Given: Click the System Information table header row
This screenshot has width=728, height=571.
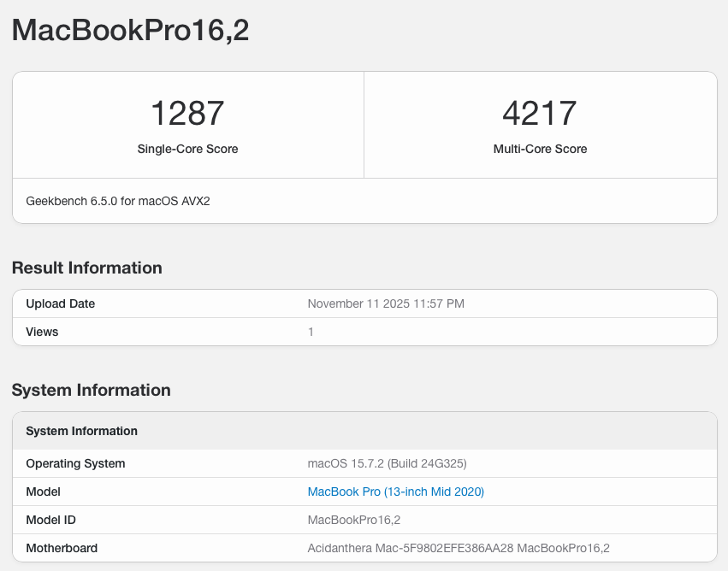Looking at the screenshot, I should [365, 431].
